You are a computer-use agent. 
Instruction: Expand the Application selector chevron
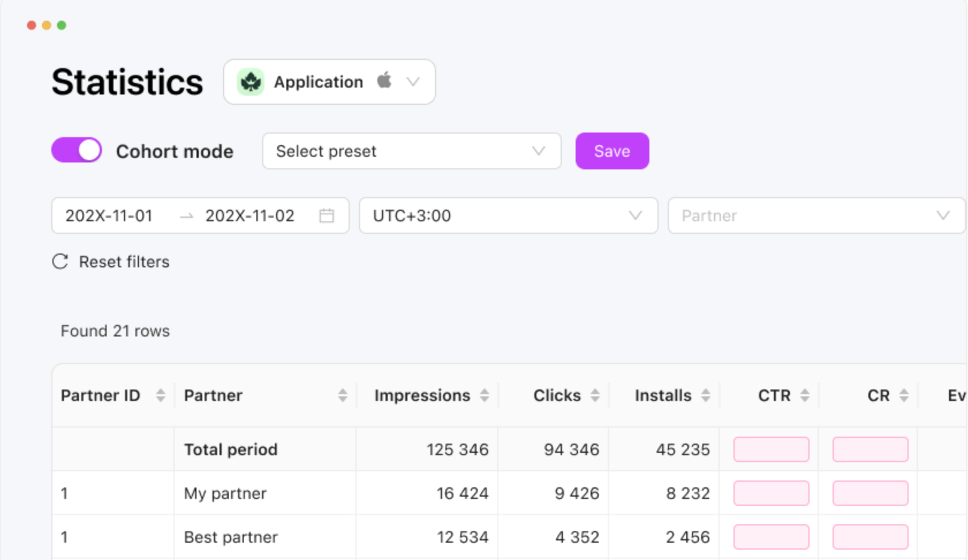click(413, 82)
